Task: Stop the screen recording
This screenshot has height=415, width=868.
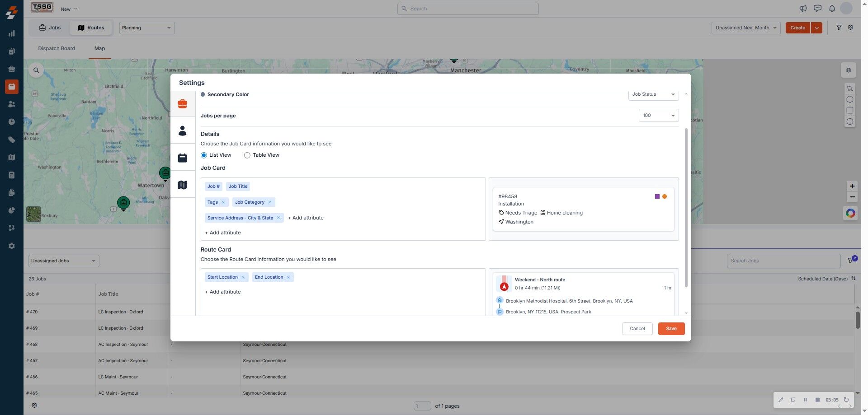Action: pos(817,400)
